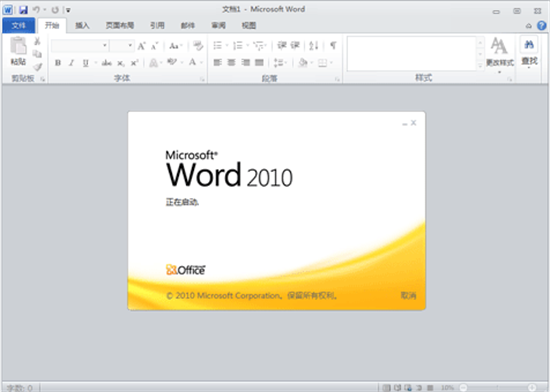Close the Word 2010 splash screen
The height and width of the screenshot is (392, 550).
(x=414, y=123)
